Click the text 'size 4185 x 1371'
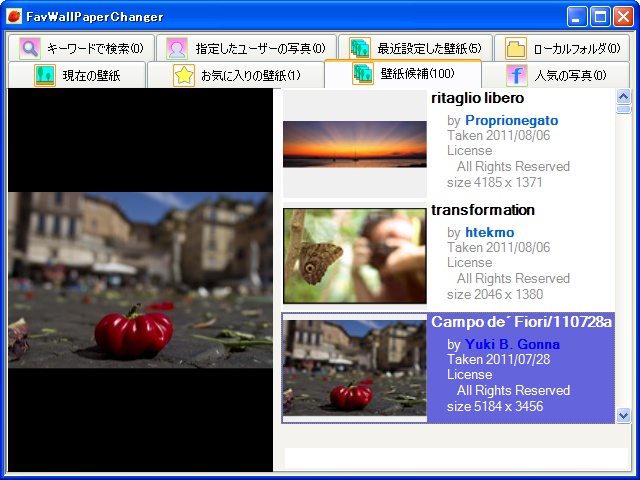Screen dimensions: 640x480 coord(495,182)
